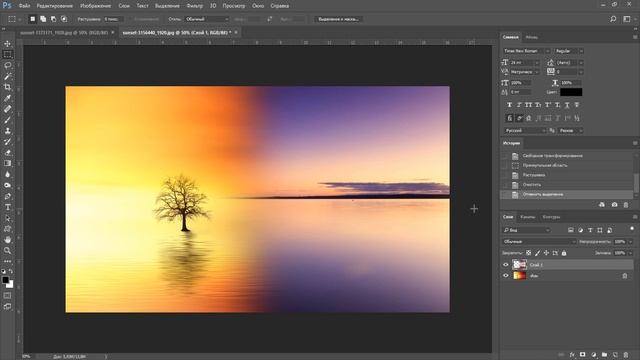Open the Файл menu
The height and width of the screenshot is (360, 640).
(x=24, y=6)
